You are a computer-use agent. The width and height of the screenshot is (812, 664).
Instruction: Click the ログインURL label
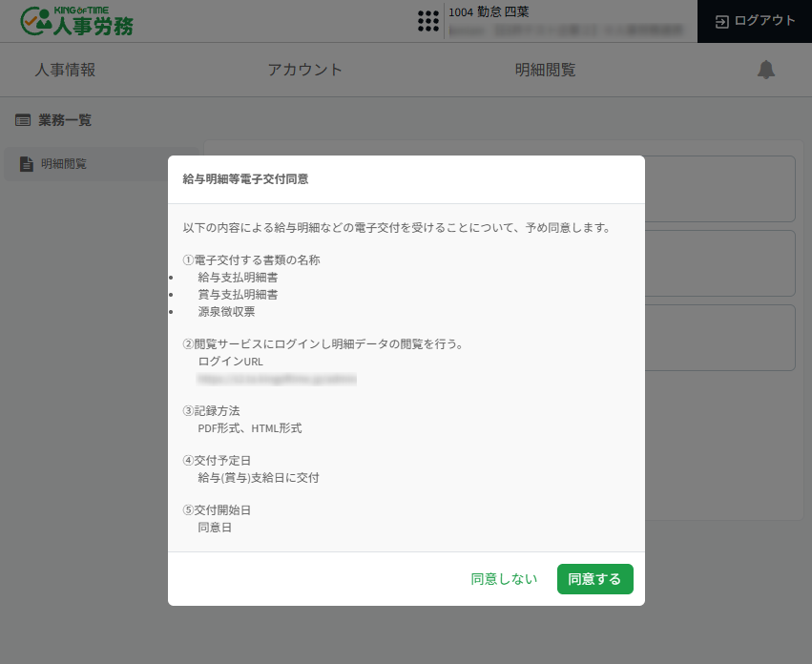(x=231, y=362)
